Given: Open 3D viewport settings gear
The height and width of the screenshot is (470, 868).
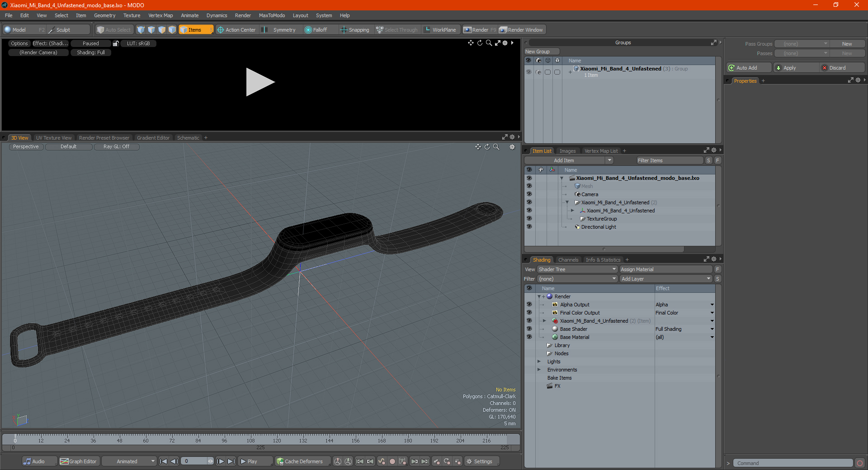Looking at the screenshot, I should pyautogui.click(x=512, y=147).
